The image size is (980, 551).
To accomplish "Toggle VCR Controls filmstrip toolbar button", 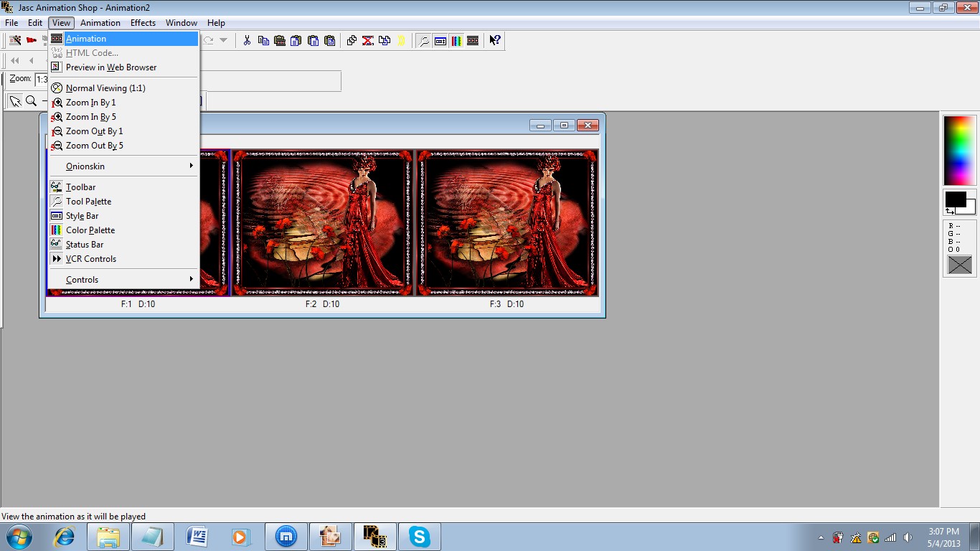I will [x=473, y=40].
